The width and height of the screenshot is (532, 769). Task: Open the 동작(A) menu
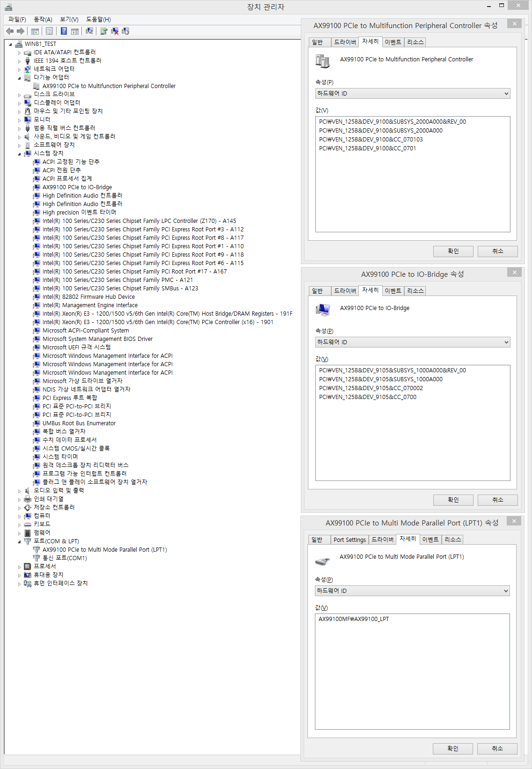[43, 19]
